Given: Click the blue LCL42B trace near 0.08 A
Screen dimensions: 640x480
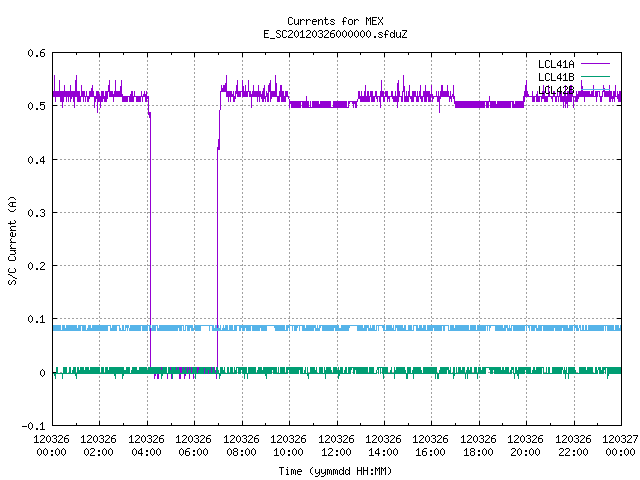Looking at the screenshot, I should [x=337, y=328].
